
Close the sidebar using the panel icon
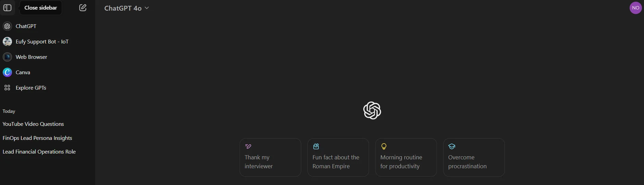7,8
